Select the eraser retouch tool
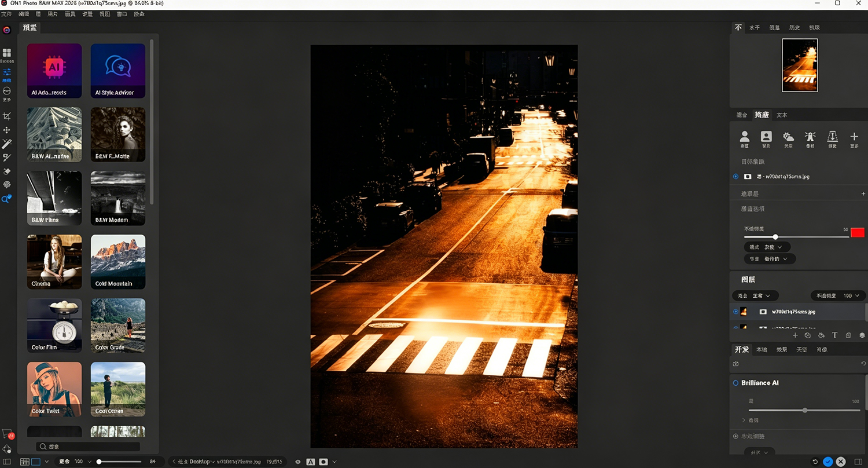Image resolution: width=868 pixels, height=468 pixels. pyautogui.click(x=7, y=171)
